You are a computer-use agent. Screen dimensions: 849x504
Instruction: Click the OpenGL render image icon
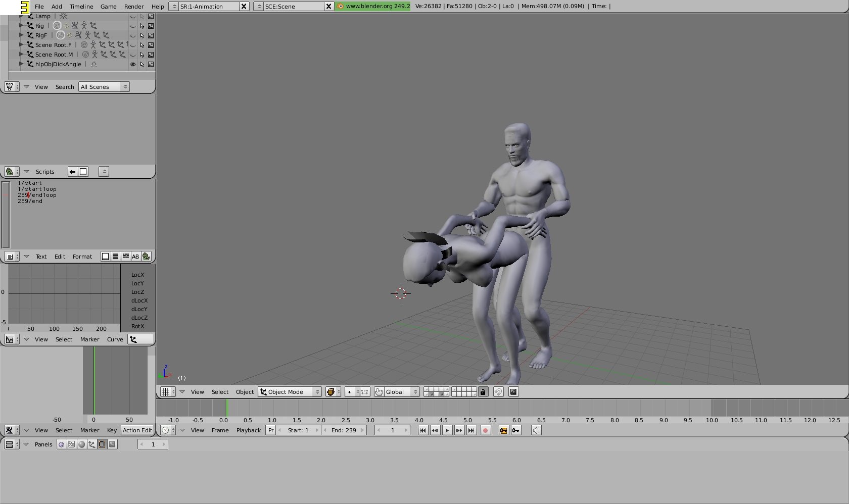click(513, 392)
